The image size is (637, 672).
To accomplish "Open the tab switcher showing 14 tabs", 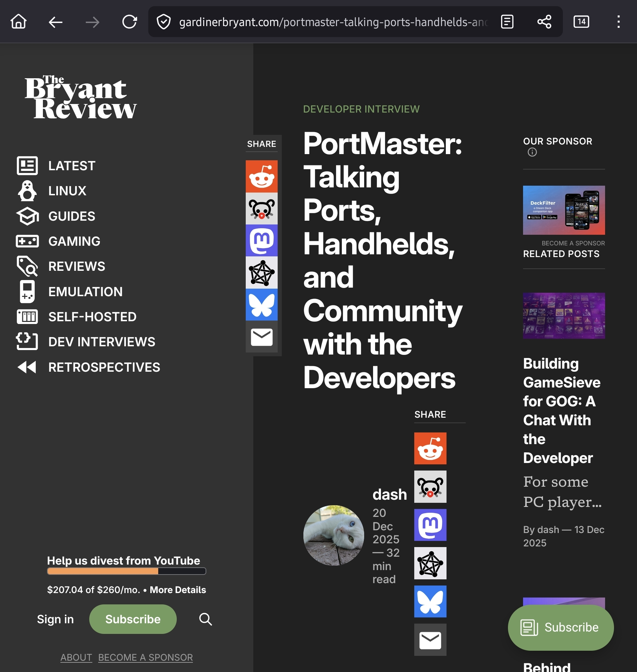I will (x=581, y=22).
